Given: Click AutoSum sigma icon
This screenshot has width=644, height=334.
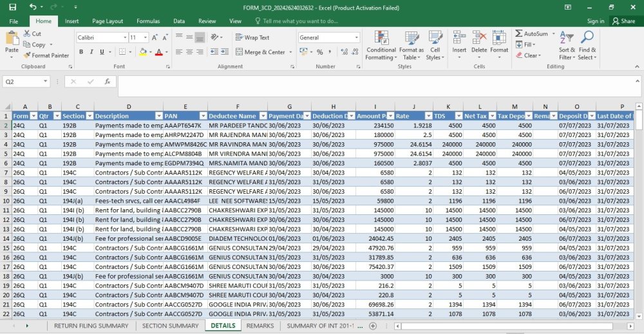Looking at the screenshot, I should (x=519, y=33).
